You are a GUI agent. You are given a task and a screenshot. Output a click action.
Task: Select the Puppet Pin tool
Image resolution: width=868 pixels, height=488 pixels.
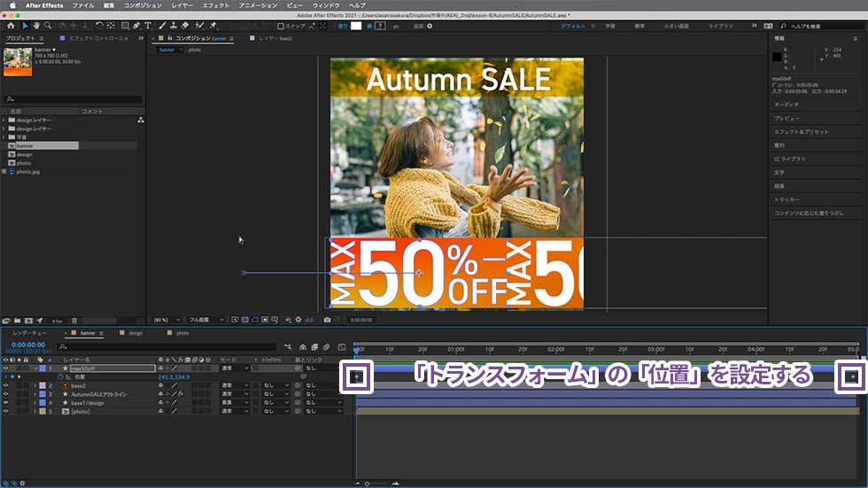[x=213, y=26]
